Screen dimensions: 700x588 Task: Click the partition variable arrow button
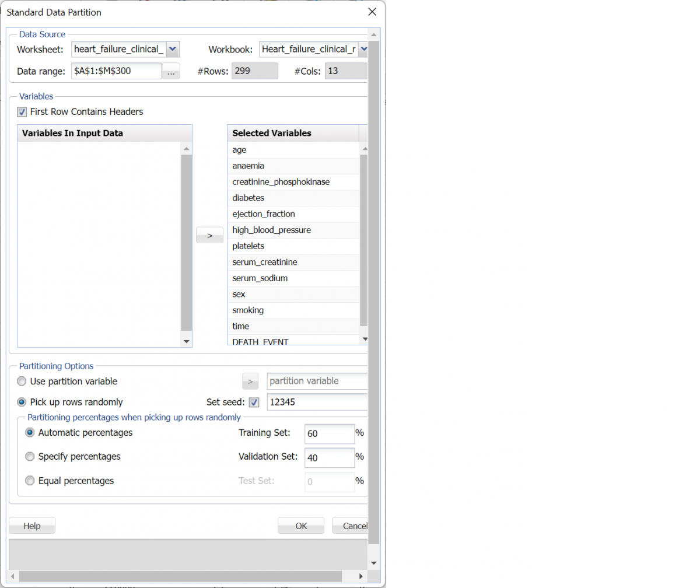coord(250,381)
